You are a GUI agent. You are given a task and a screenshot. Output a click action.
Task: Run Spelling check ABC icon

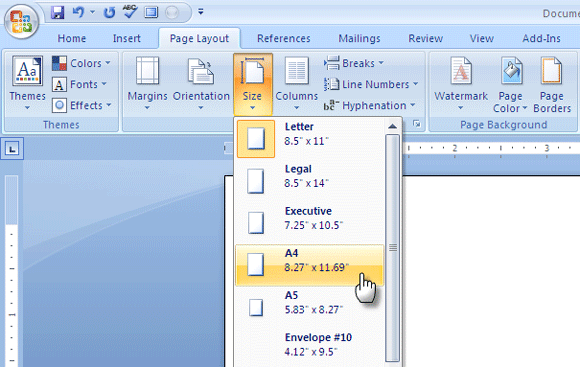click(130, 12)
